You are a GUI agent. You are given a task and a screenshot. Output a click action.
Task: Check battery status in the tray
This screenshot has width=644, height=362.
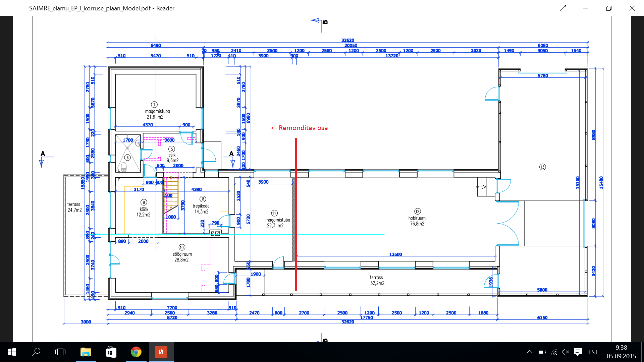coord(542,352)
